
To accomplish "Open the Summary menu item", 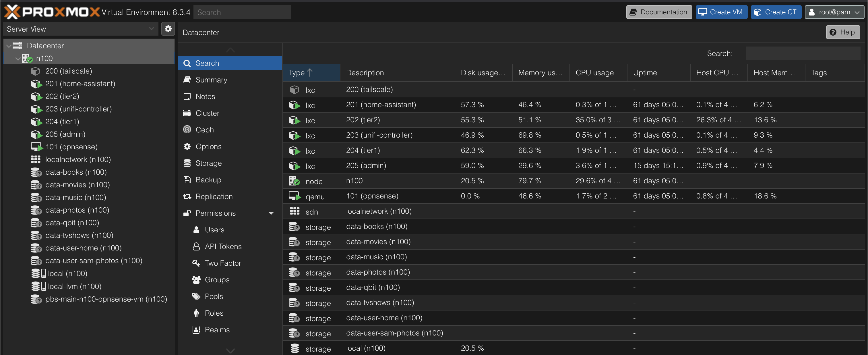I will click(230, 80).
